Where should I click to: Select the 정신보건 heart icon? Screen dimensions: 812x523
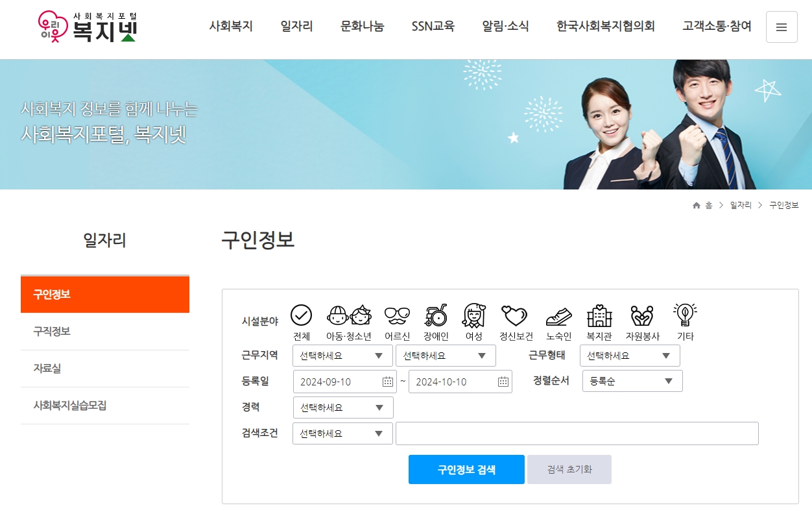[516, 316]
